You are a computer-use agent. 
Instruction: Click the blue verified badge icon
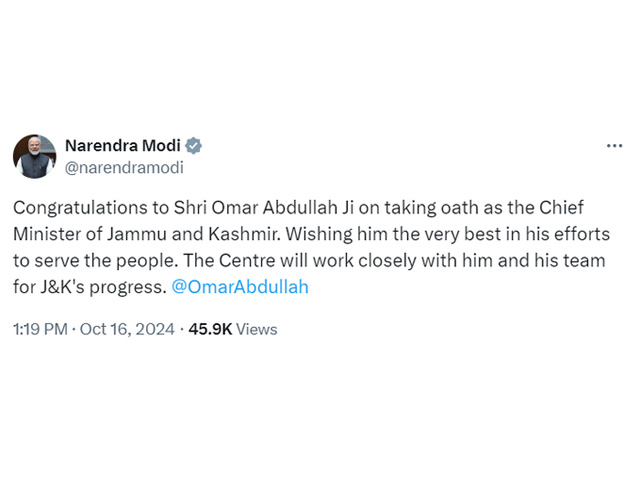pyautogui.click(x=193, y=146)
